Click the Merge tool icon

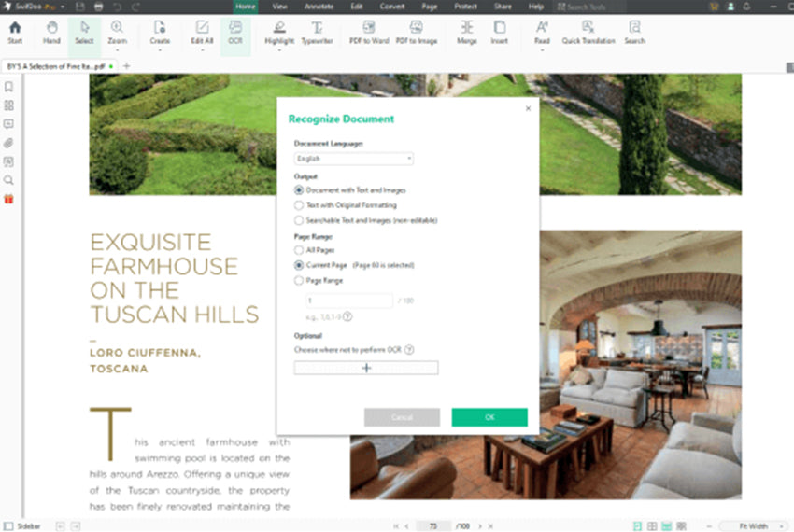(466, 33)
